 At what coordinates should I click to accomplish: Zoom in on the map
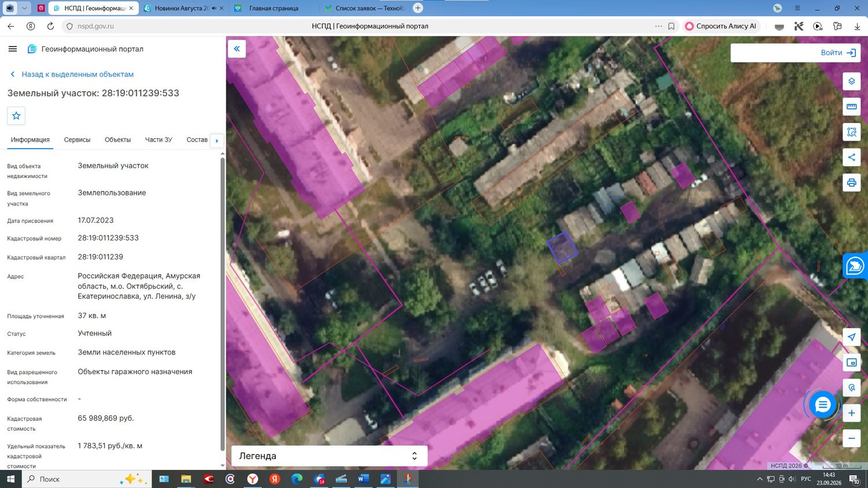(x=852, y=413)
